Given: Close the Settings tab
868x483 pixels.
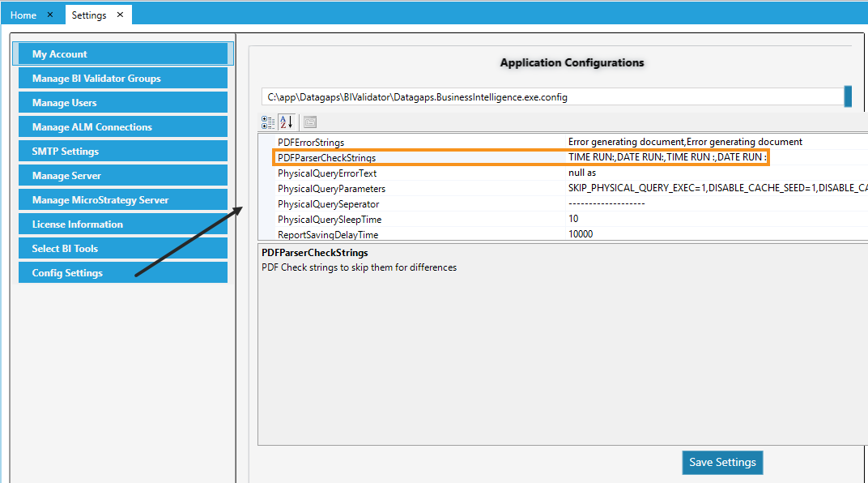Looking at the screenshot, I should [x=120, y=15].
